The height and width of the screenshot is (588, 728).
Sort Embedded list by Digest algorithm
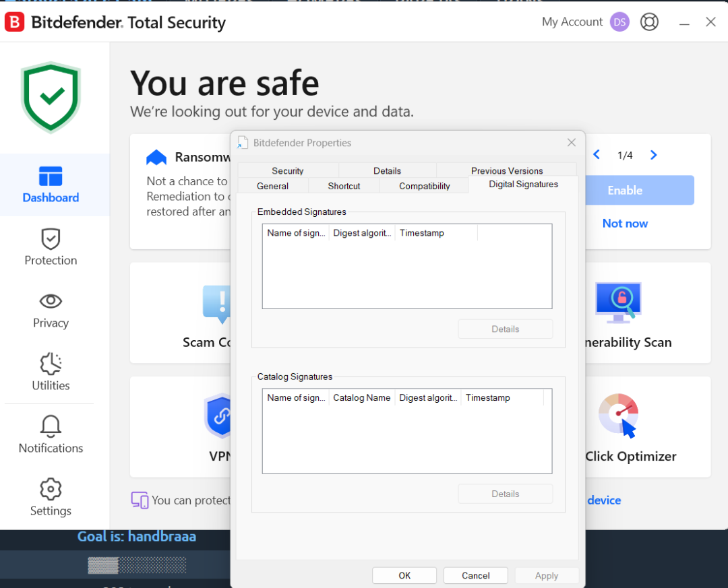coord(362,233)
